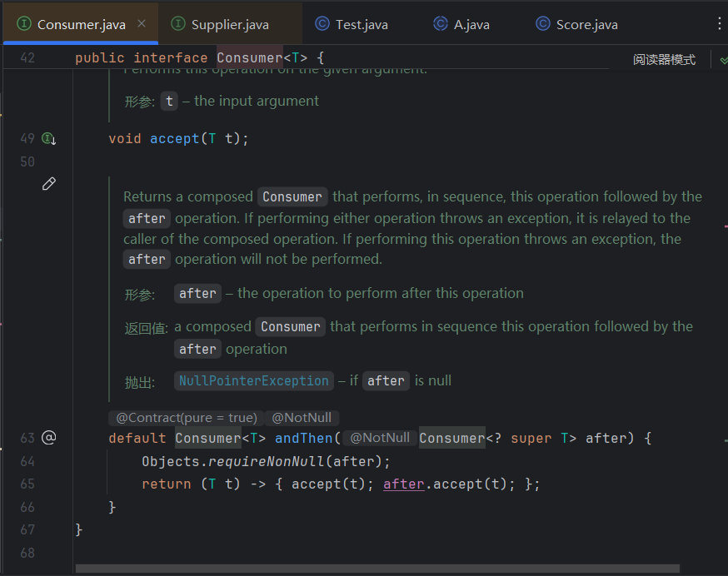Viewport: 728px width, 576px height.
Task: Click the NullPointerException link in docs
Action: (x=254, y=380)
